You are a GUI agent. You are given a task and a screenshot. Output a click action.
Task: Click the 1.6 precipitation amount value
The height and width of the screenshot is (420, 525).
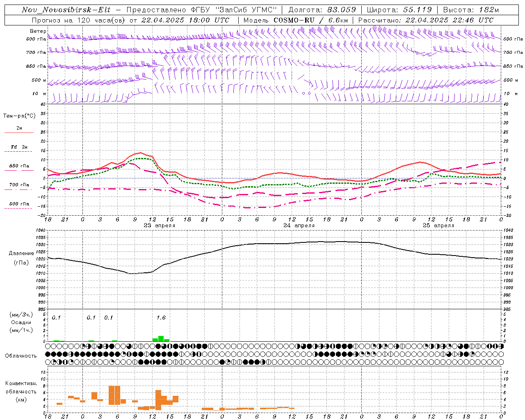pos(161,317)
